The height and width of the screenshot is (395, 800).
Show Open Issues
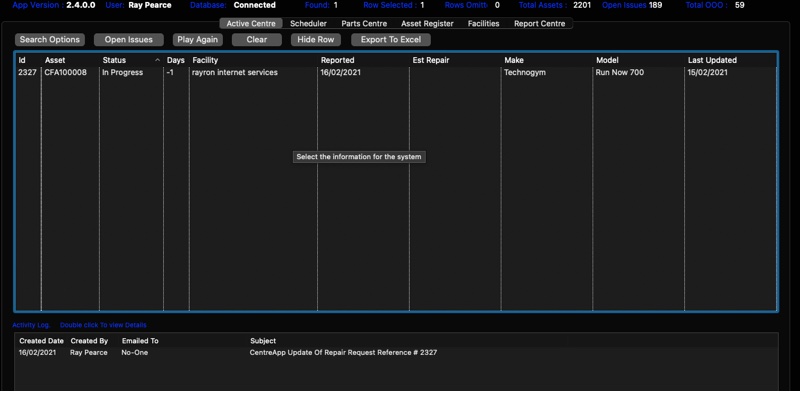[129, 40]
